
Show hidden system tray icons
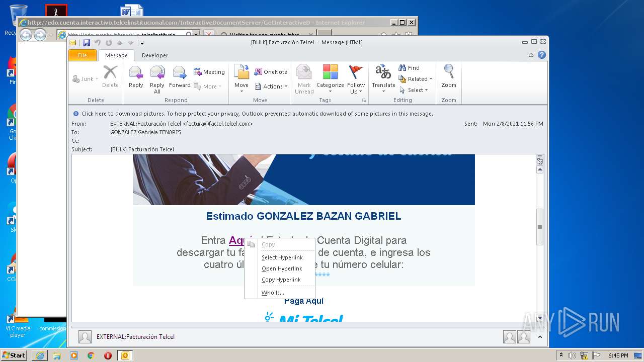pos(561,355)
